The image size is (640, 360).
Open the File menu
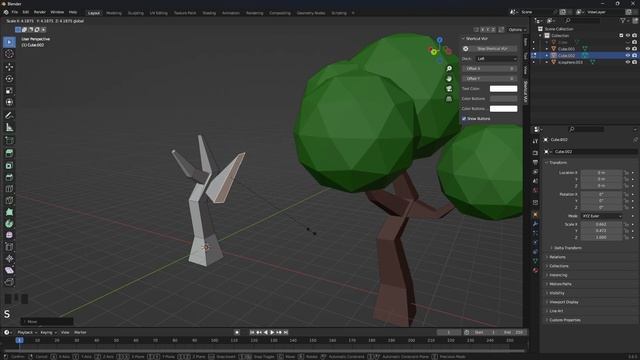tap(15, 12)
